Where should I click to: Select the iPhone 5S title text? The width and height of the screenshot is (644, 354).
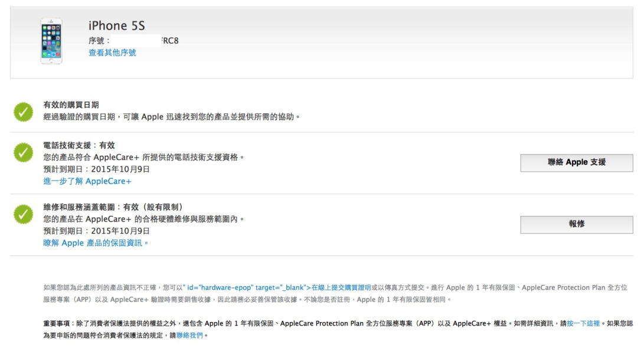(117, 26)
